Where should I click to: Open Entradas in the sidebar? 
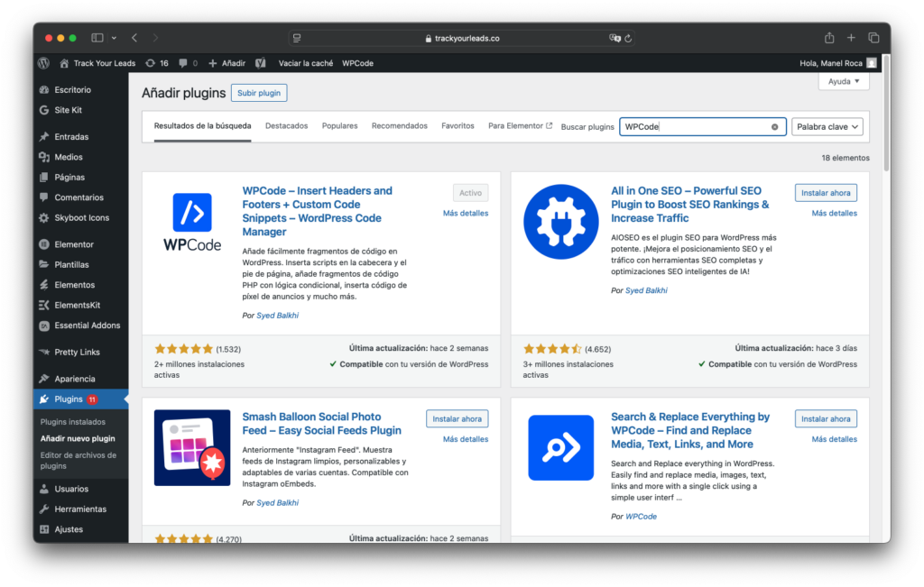(x=71, y=136)
